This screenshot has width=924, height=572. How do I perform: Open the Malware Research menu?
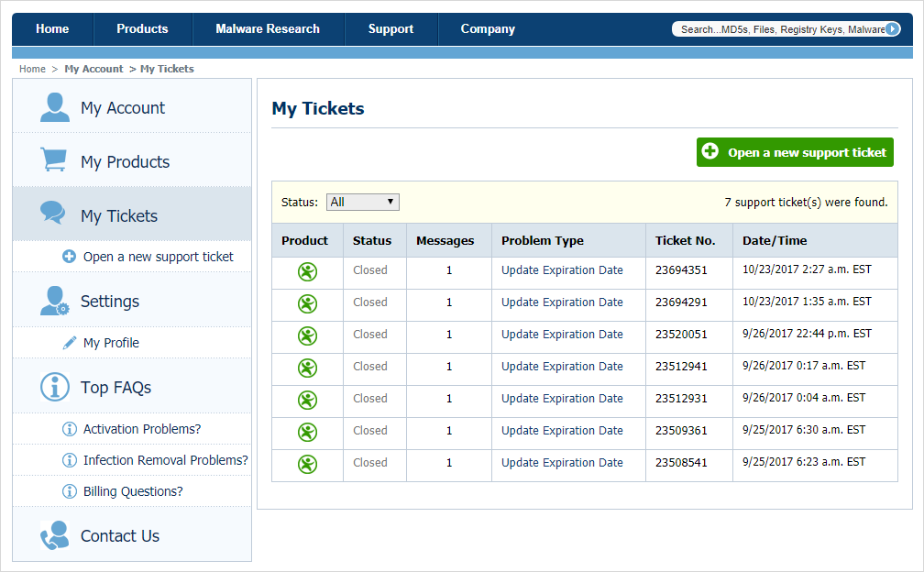coord(268,29)
